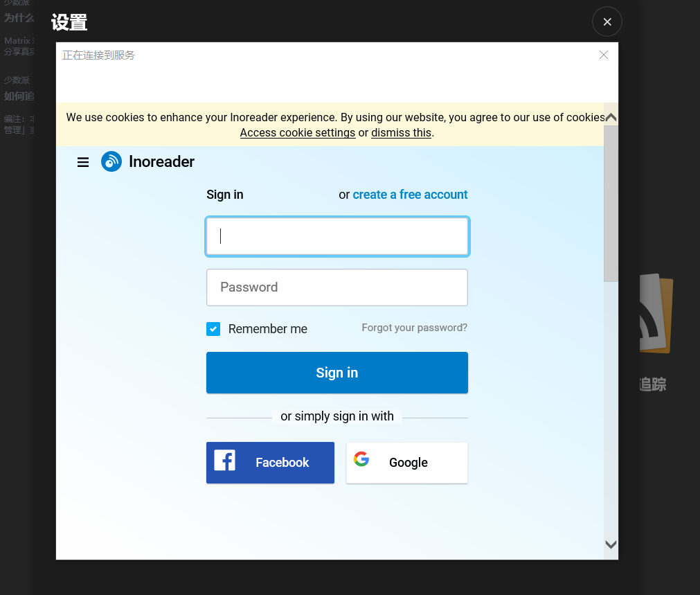Click the Inoreader brand name text
Screen dimensions: 700x595
click(x=161, y=161)
